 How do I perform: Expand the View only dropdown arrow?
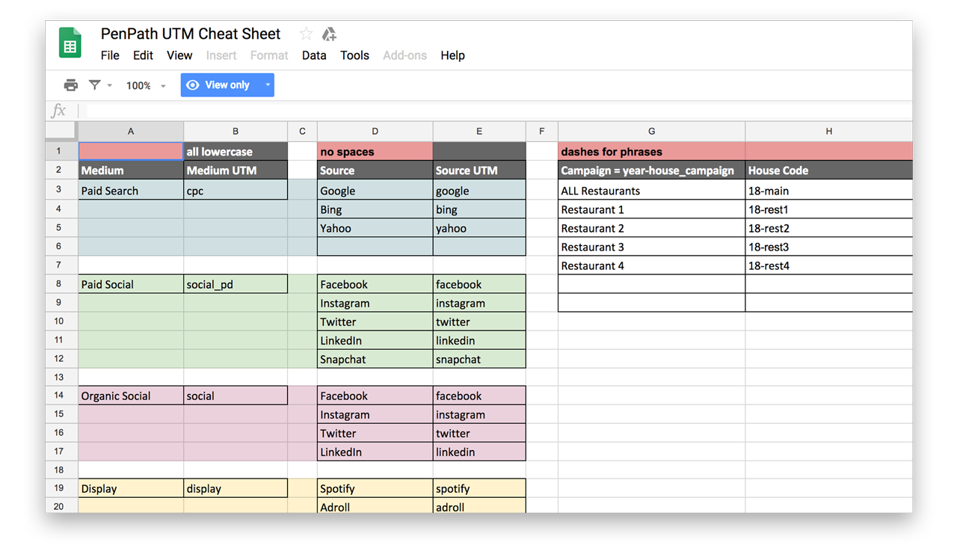pyautogui.click(x=267, y=84)
